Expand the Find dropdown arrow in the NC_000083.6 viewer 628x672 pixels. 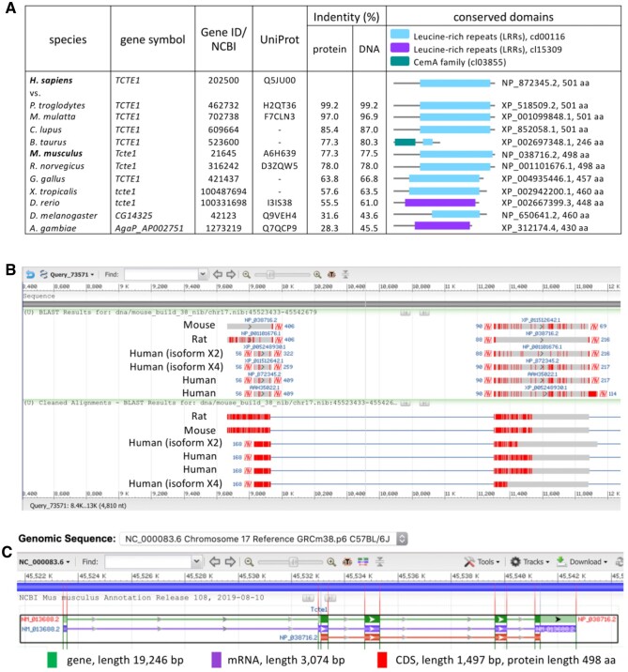pos(196,561)
